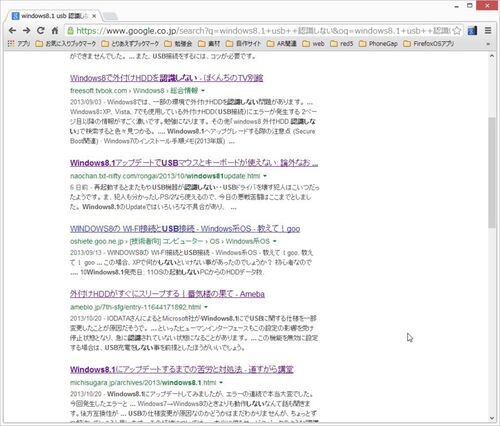Open the WINDOWS8 Wi-Fi and USB goo result
Screen dimensions: 500x426
click(x=185, y=229)
